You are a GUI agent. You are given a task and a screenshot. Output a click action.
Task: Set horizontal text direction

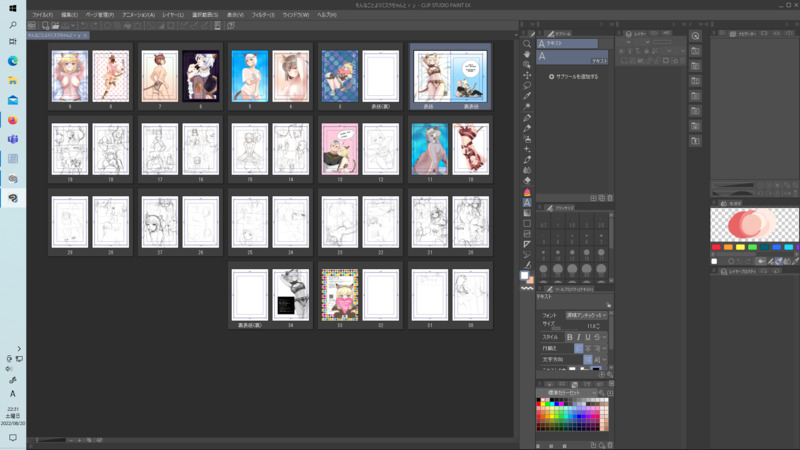[588, 360]
